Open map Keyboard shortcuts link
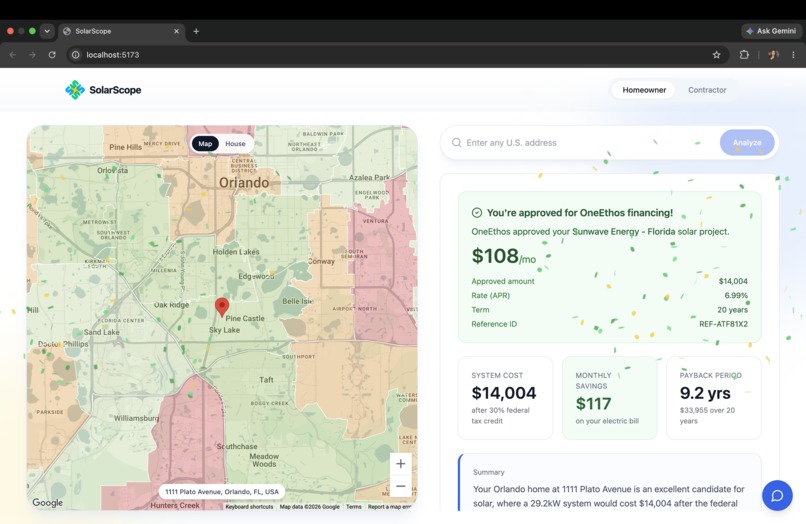Screen dimensions: 806x524 (x=249, y=507)
